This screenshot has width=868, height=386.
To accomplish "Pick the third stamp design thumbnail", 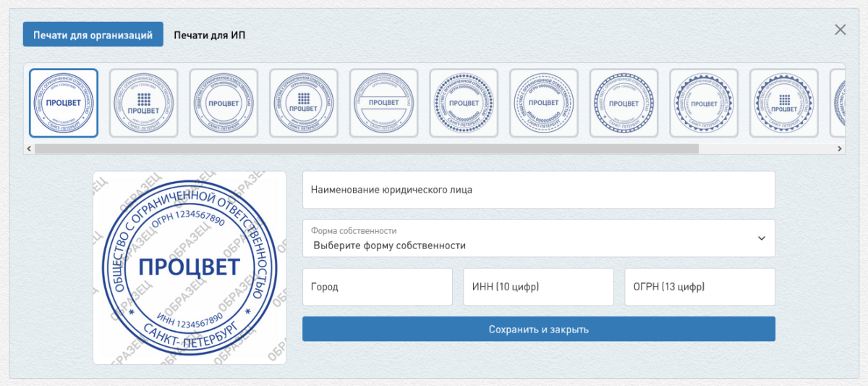I will pos(224,103).
